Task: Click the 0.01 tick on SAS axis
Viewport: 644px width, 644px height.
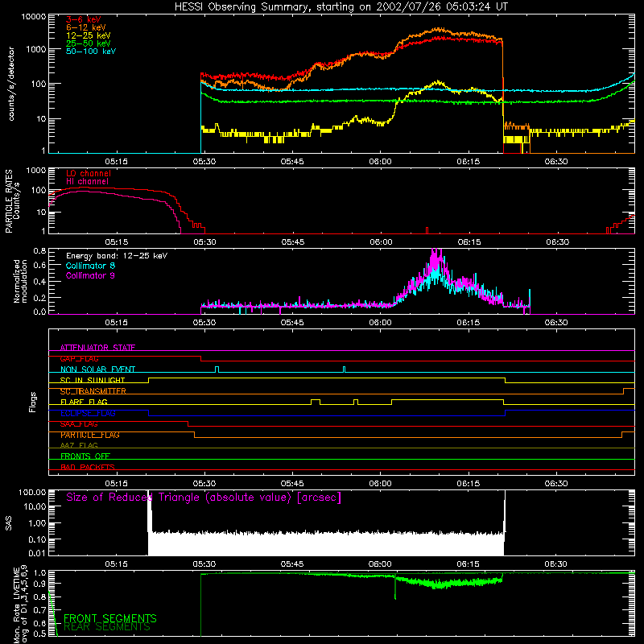Action: pyautogui.click(x=37, y=553)
